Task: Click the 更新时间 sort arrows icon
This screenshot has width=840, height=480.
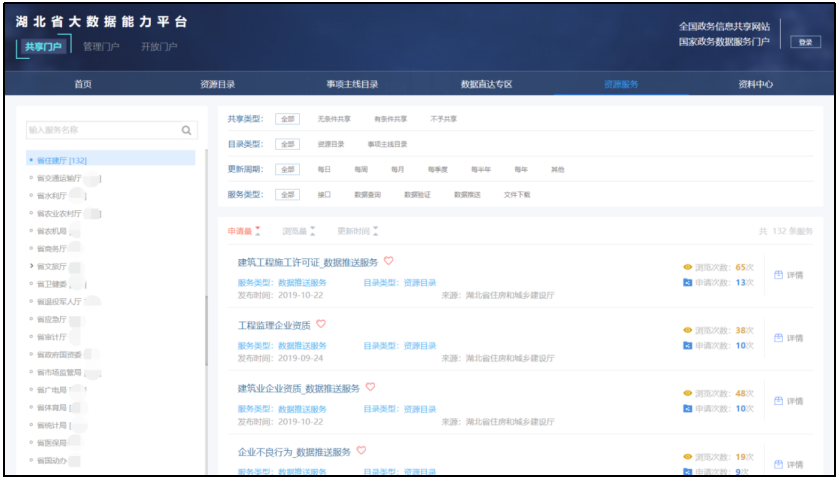Action: click(x=375, y=231)
